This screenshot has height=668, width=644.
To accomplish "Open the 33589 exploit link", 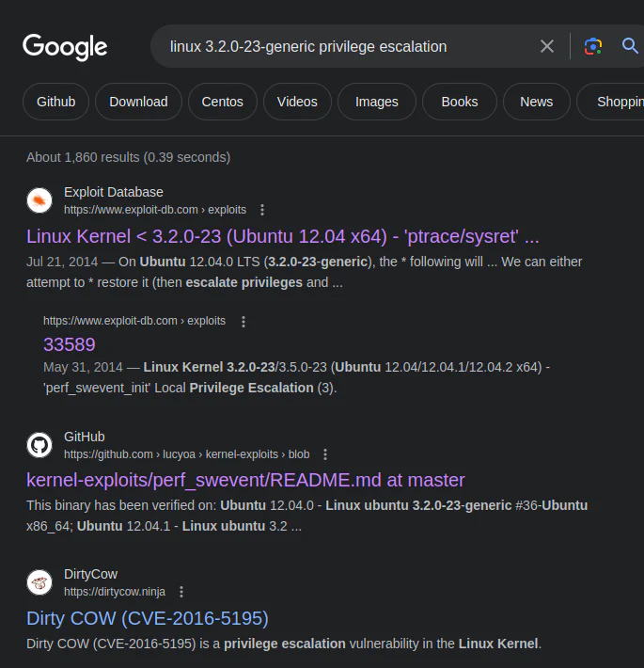I will (70, 344).
